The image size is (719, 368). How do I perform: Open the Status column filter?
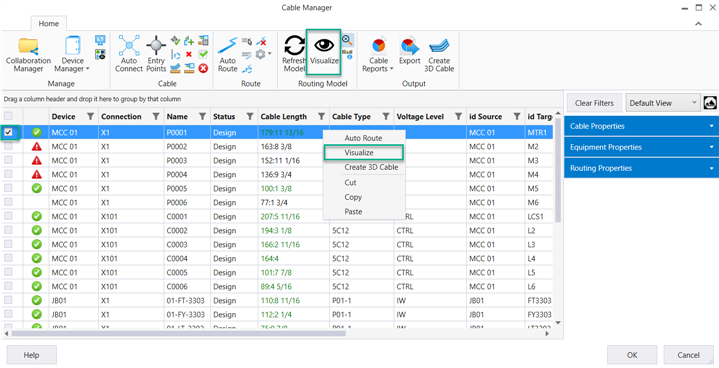pos(250,116)
